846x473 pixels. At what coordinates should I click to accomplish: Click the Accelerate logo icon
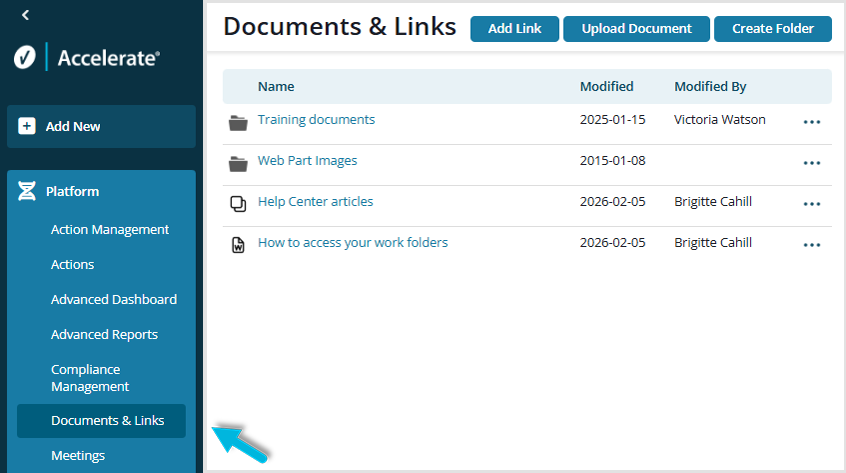(26, 58)
